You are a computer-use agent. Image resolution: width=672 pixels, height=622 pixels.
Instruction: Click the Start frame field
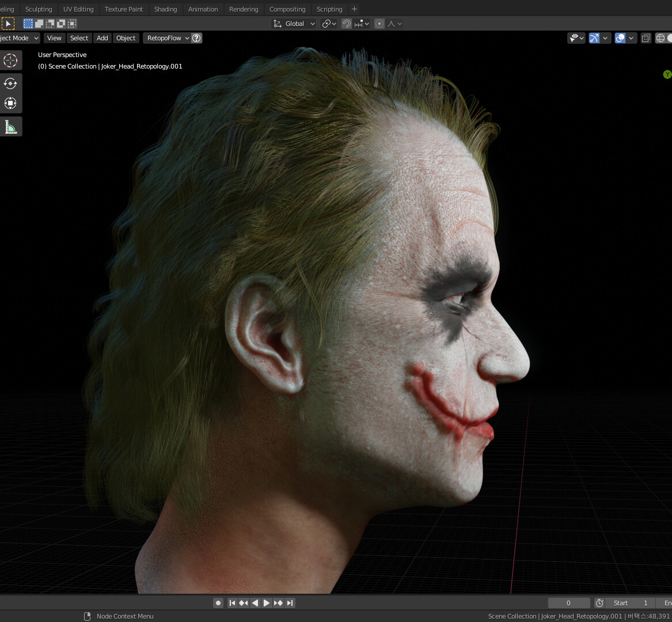click(x=630, y=603)
